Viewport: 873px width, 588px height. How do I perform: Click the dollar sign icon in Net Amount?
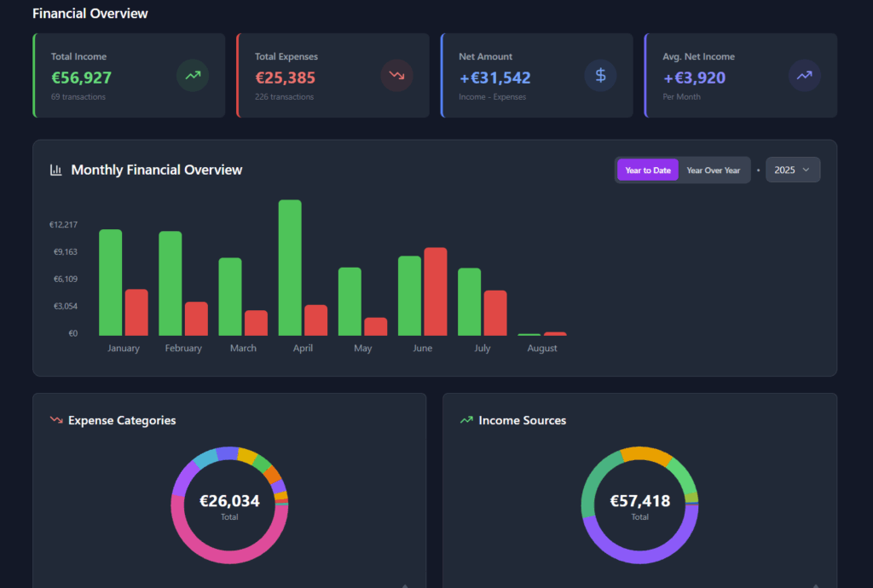point(600,76)
